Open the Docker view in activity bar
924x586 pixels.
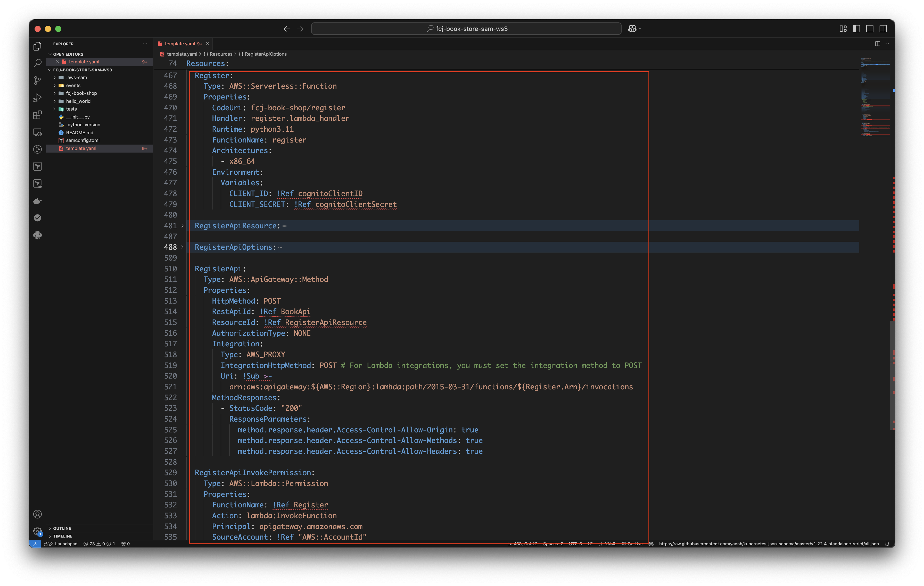pos(37,201)
